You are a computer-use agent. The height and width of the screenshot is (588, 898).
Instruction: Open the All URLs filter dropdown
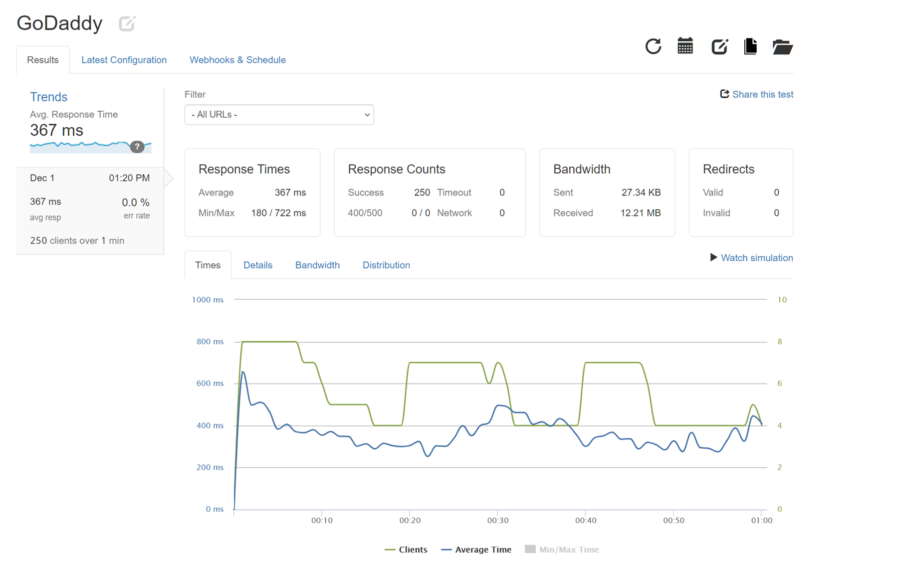pyautogui.click(x=279, y=114)
